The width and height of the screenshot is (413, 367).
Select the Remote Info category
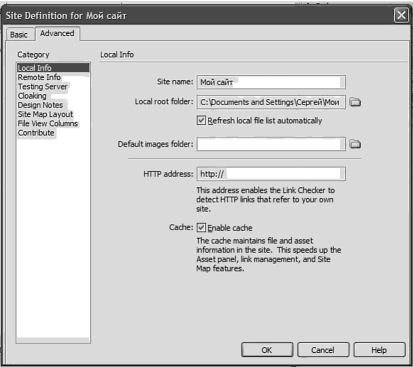(x=53, y=77)
